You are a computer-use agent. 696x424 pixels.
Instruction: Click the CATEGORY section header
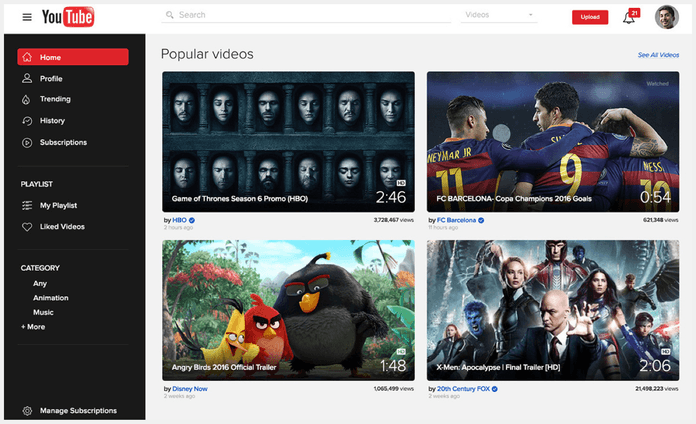[x=40, y=268]
